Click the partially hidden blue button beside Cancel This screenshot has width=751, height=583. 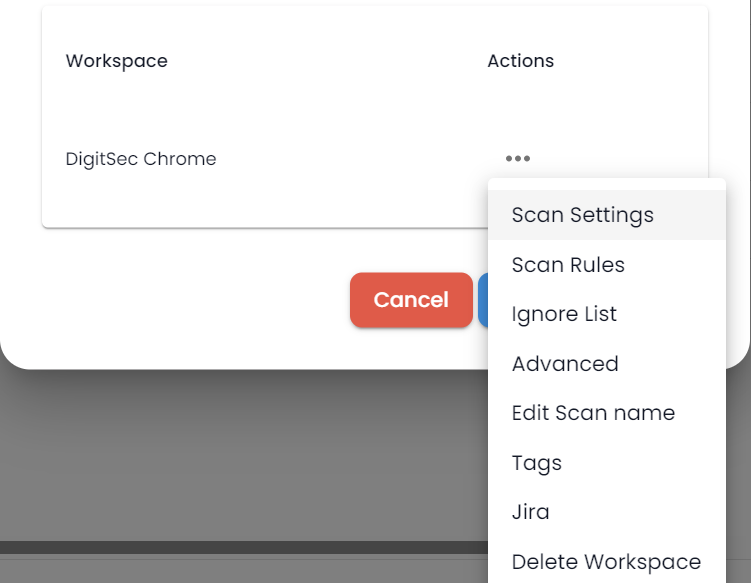483,300
